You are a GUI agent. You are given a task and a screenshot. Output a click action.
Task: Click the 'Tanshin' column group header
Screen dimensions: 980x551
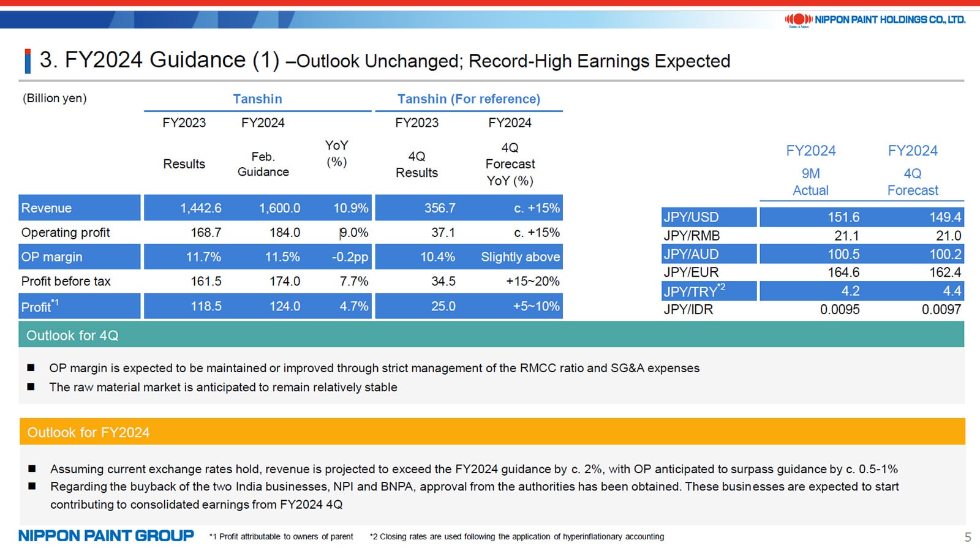pos(257,99)
